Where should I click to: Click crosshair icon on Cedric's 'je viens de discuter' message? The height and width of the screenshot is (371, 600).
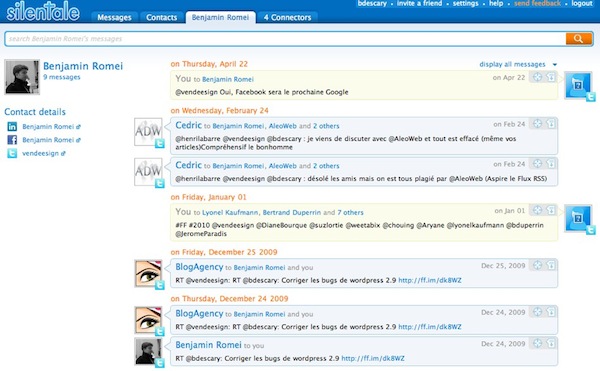[x=537, y=124]
